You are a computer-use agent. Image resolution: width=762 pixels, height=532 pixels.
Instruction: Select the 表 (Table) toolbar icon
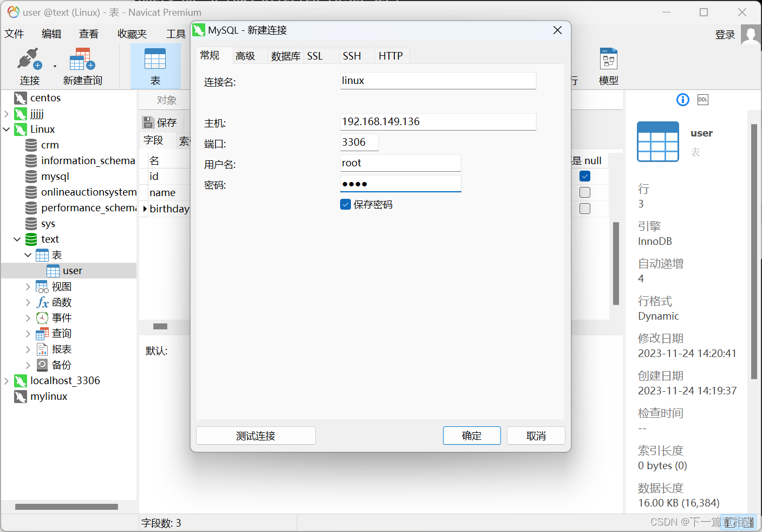155,60
